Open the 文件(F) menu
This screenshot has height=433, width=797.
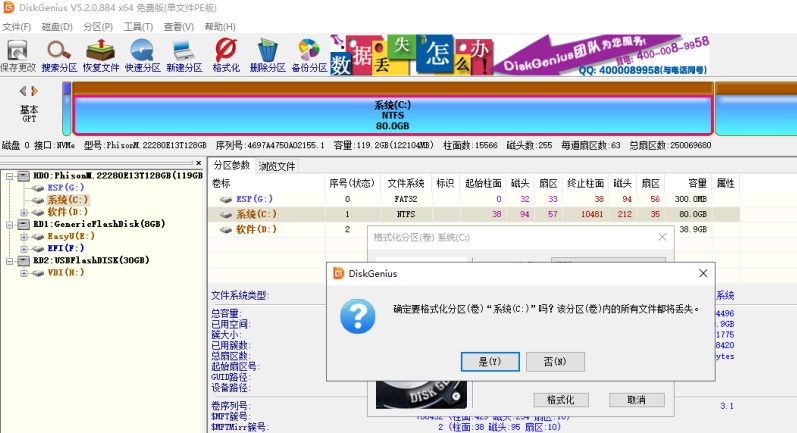[x=16, y=26]
